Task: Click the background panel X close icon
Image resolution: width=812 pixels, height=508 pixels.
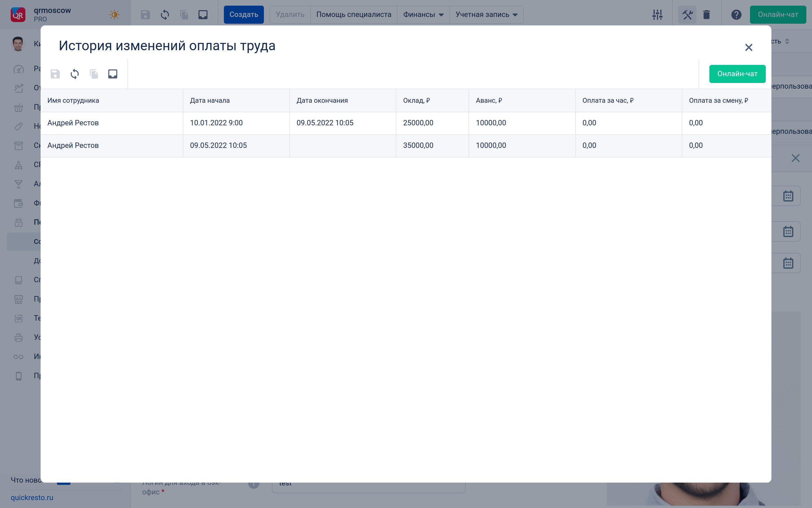Action: click(795, 158)
